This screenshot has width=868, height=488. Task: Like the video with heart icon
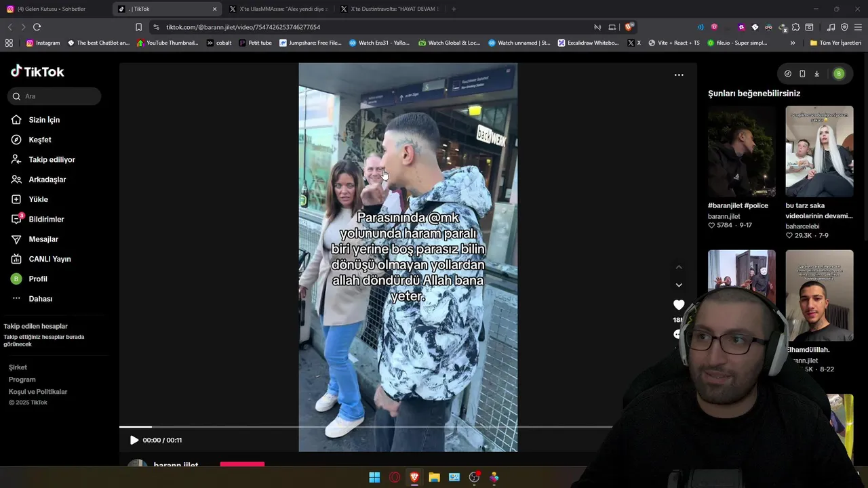tap(679, 305)
